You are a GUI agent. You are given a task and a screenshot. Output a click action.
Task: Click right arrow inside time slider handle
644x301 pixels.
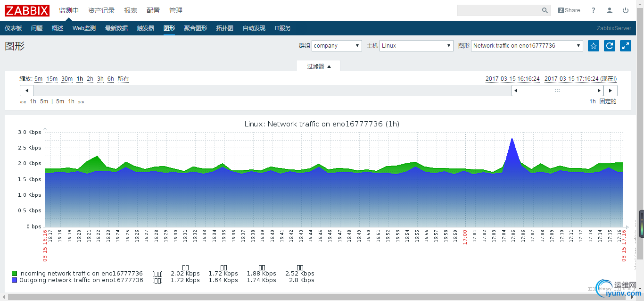pyautogui.click(x=599, y=91)
